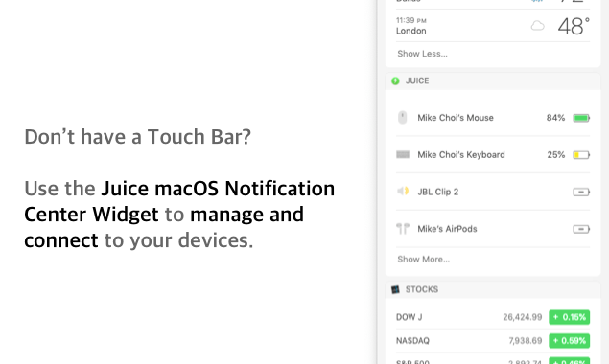
Task: Click the battery icon next to JBL Clip 2
Action: coord(581,192)
